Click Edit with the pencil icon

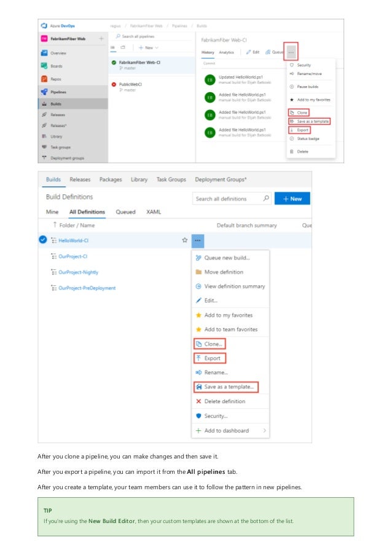pos(253,52)
